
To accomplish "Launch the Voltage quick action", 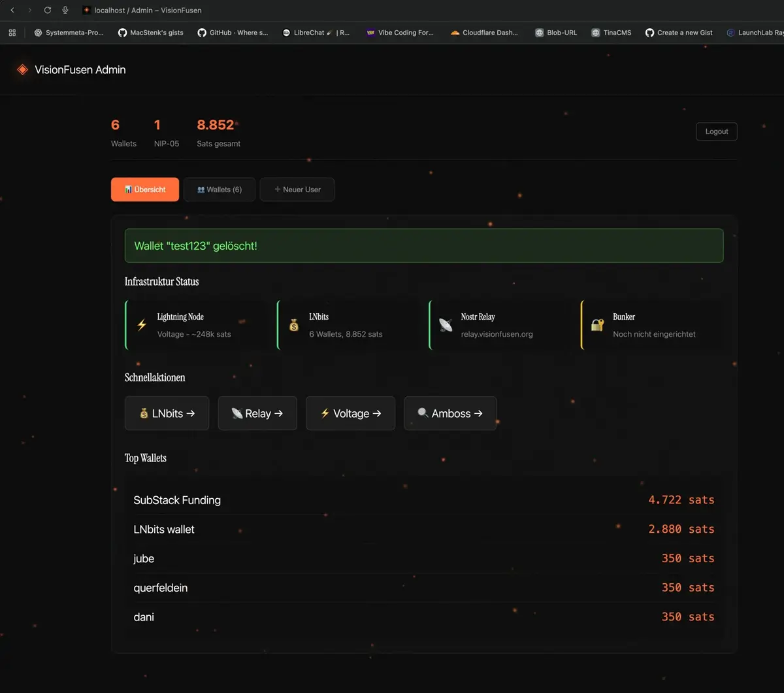I will [x=351, y=413].
